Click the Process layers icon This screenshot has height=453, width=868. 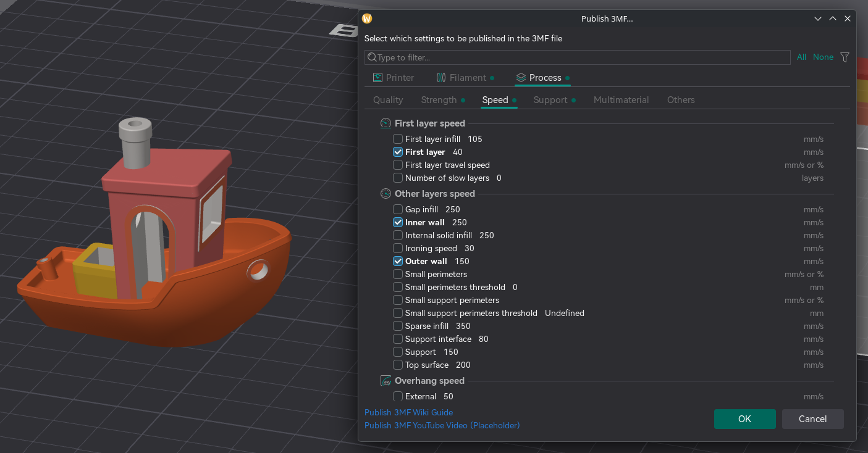pyautogui.click(x=521, y=78)
